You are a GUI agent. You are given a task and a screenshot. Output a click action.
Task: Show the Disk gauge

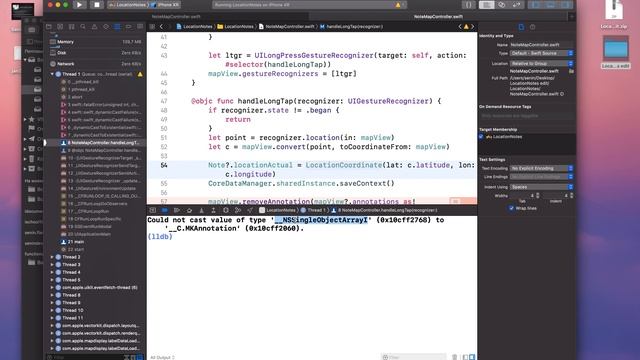(95, 53)
